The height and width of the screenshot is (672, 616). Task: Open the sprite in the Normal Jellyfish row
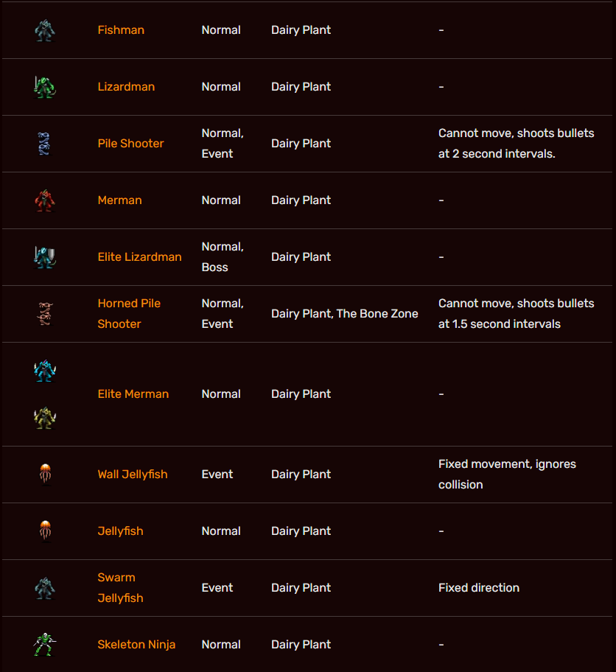(45, 531)
